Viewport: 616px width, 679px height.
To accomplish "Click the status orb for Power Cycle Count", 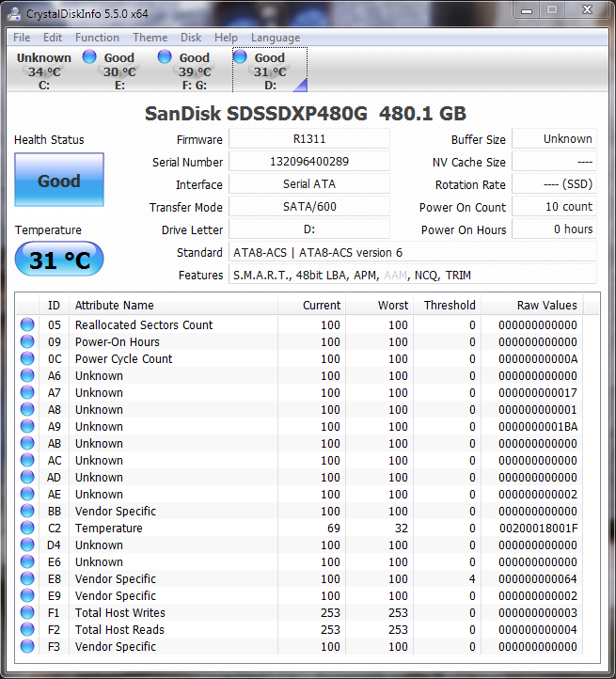I will click(27, 359).
